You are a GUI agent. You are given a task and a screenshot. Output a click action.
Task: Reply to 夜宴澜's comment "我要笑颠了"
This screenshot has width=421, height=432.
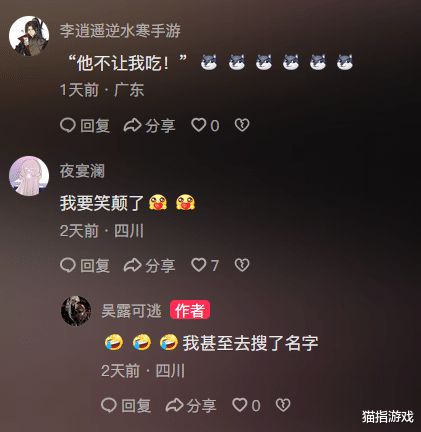85,266
